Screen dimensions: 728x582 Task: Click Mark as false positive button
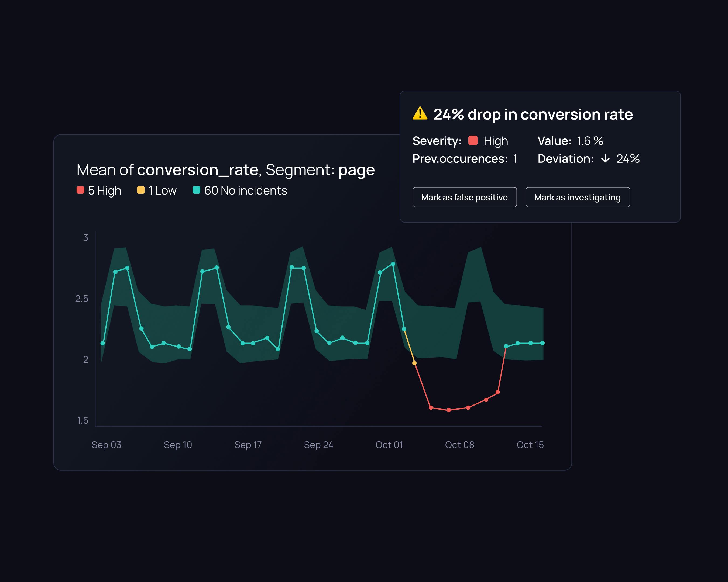click(x=464, y=197)
